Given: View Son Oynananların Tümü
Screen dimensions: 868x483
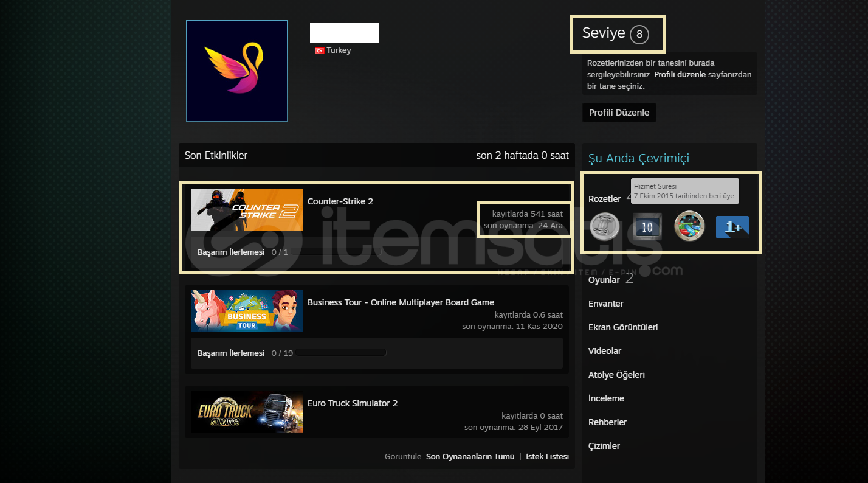Looking at the screenshot, I should pyautogui.click(x=470, y=456).
